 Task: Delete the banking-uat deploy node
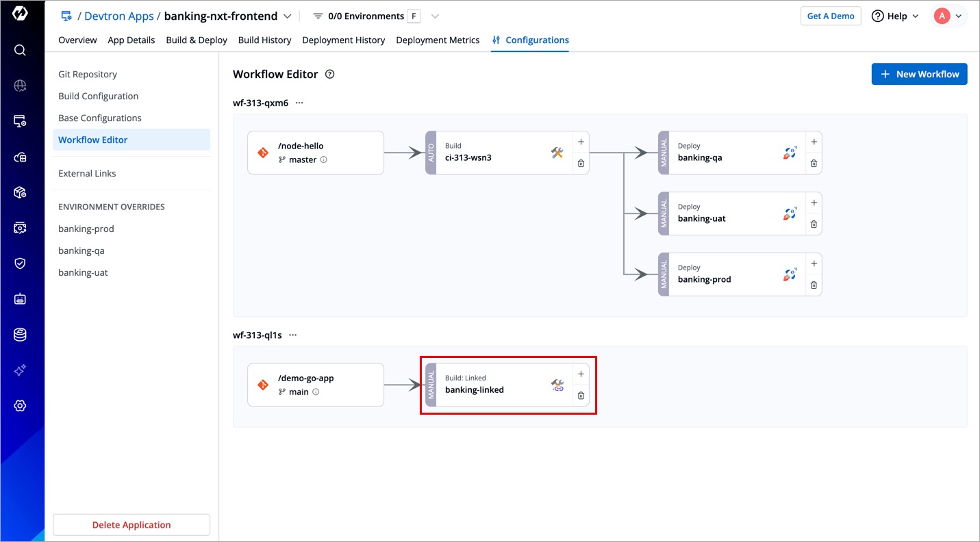coord(814,224)
